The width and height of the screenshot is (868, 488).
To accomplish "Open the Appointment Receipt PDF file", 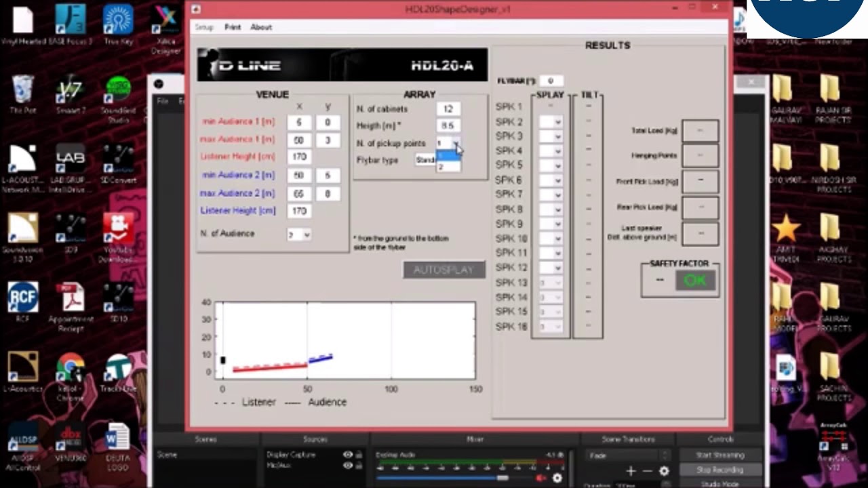I will [71, 308].
